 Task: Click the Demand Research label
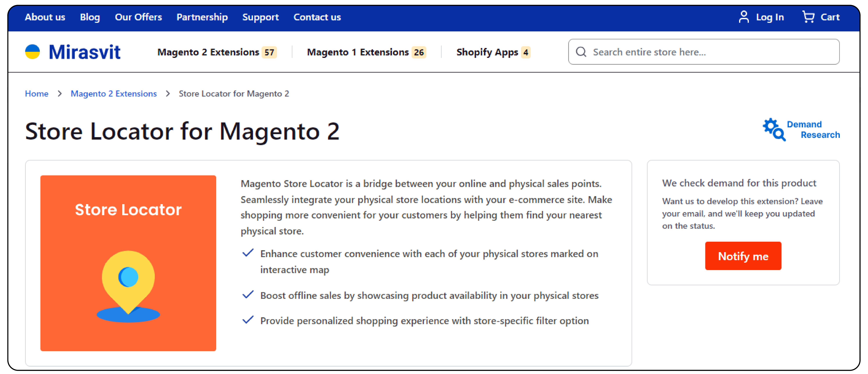click(x=813, y=130)
